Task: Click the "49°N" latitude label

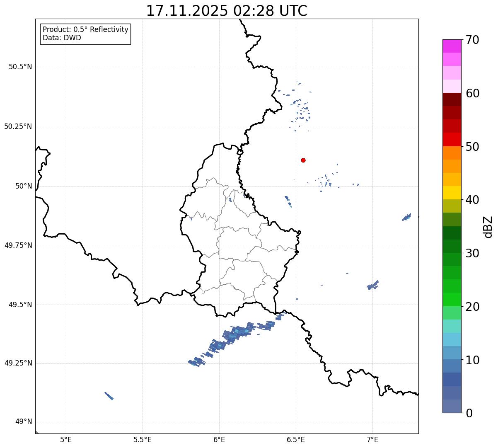Action: click(x=24, y=422)
